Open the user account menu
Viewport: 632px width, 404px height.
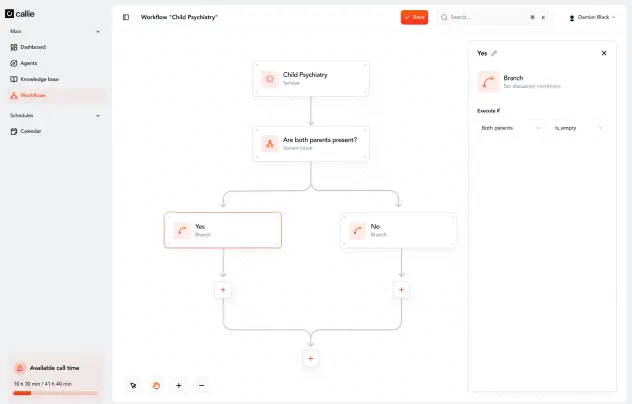[592, 17]
